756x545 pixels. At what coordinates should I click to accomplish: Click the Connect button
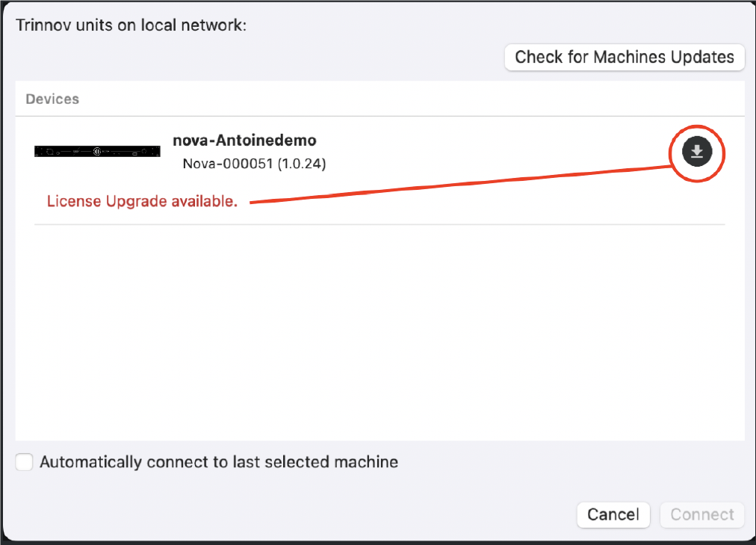pos(701,514)
